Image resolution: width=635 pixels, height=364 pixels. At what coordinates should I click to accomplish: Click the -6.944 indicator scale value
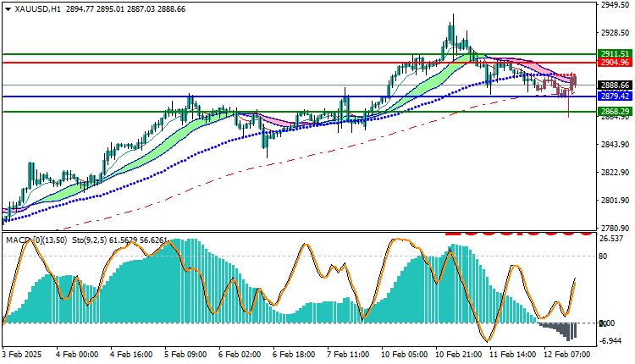tap(610, 341)
